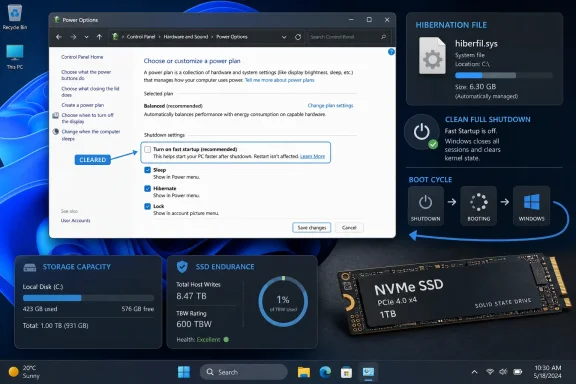The image size is (576, 384).
Task: Go up one level arrow
Action: click(99, 37)
